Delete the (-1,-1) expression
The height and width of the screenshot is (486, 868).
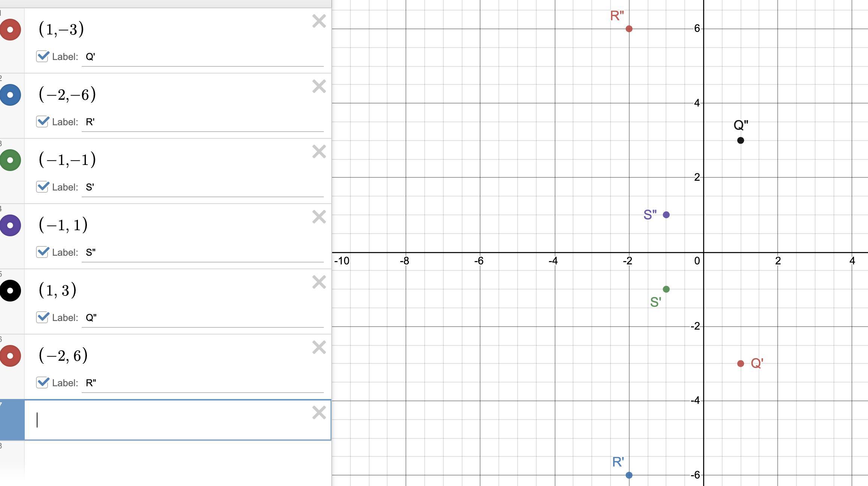click(319, 152)
